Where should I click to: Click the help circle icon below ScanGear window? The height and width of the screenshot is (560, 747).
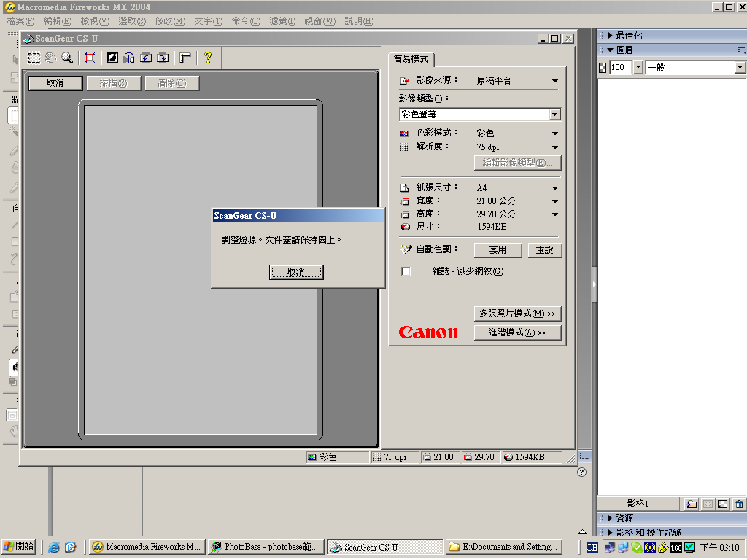[581, 472]
